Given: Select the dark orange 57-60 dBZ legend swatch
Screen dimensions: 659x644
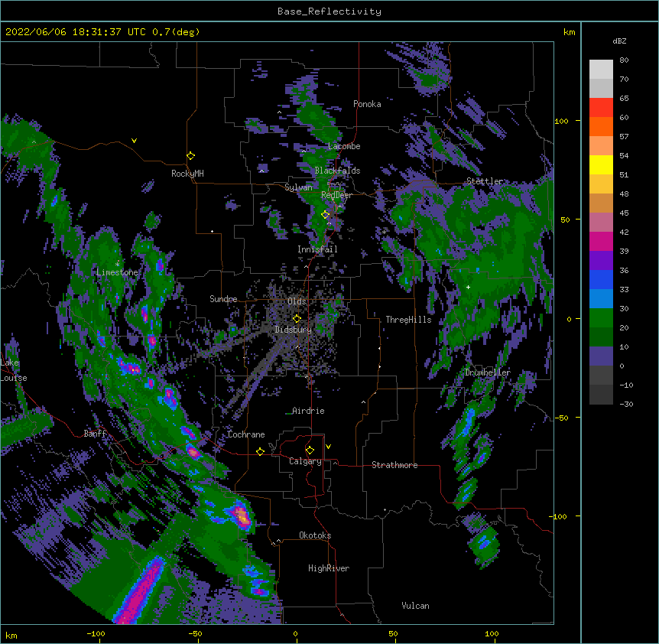Looking at the screenshot, I should [x=601, y=126].
